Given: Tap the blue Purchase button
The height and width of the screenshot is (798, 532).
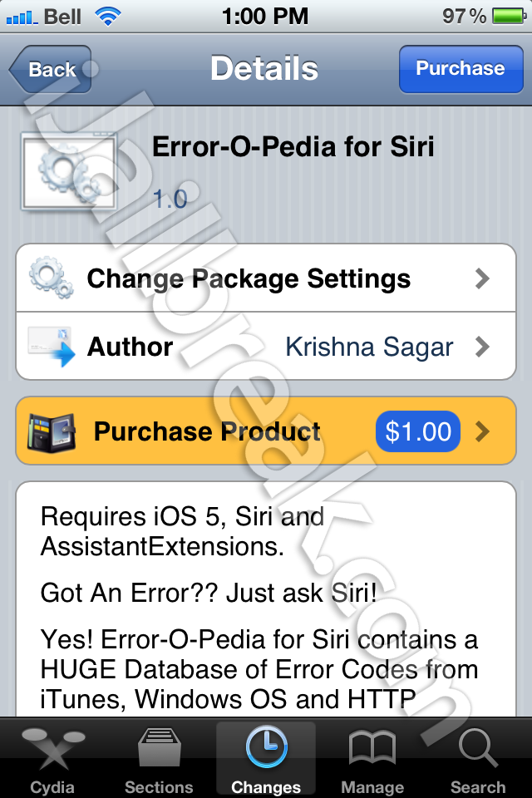Looking at the screenshot, I should pyautogui.click(x=461, y=69).
